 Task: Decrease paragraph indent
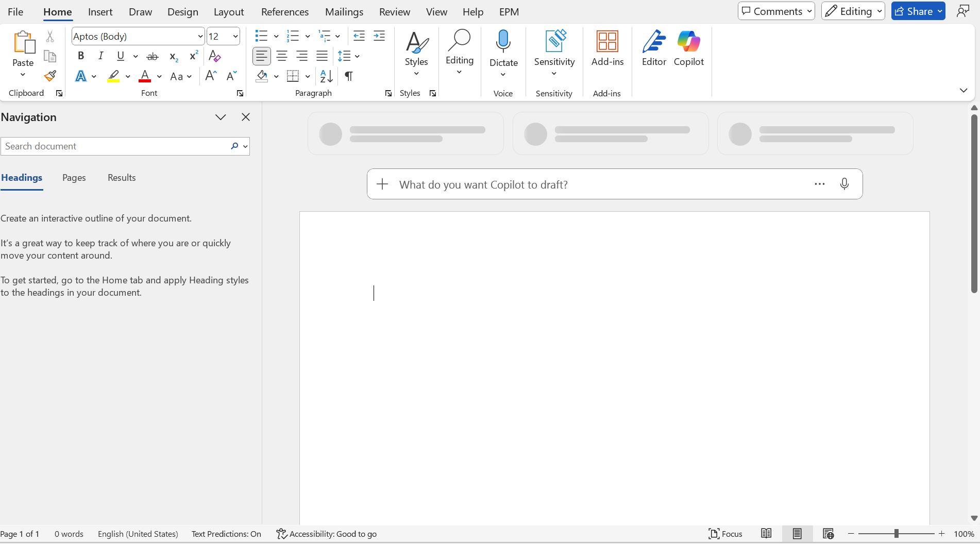tap(359, 36)
